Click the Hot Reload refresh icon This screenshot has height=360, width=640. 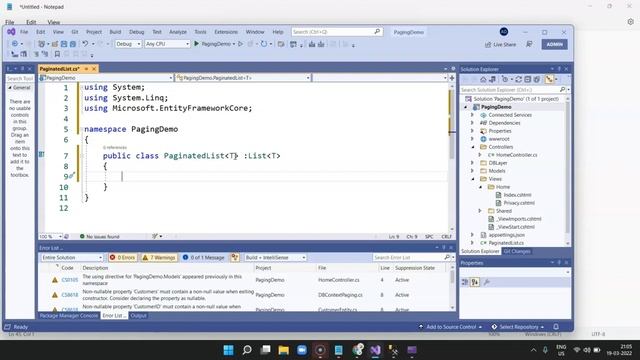(x=264, y=44)
